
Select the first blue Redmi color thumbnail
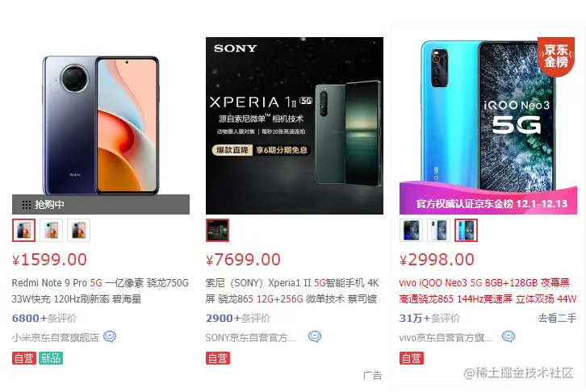point(23,230)
